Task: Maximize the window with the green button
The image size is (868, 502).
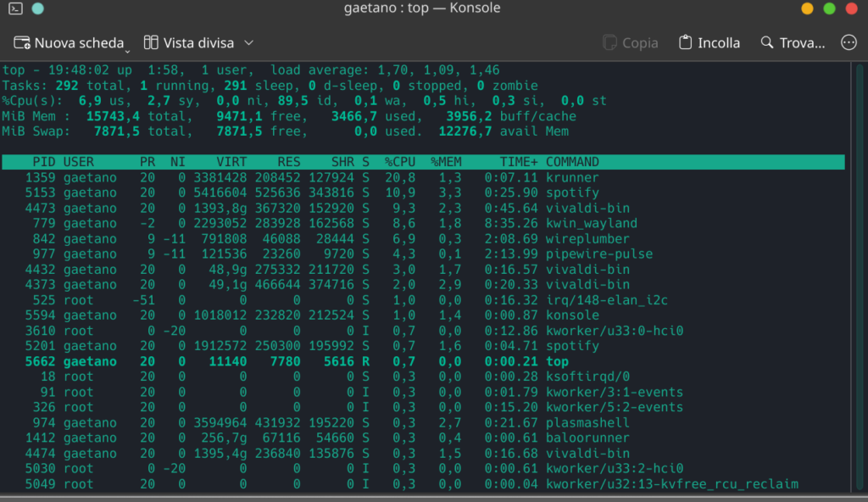Action: point(829,8)
